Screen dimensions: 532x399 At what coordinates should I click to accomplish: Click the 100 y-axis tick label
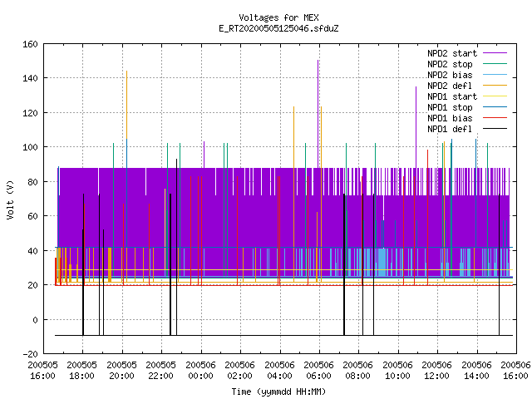[x=30, y=147]
